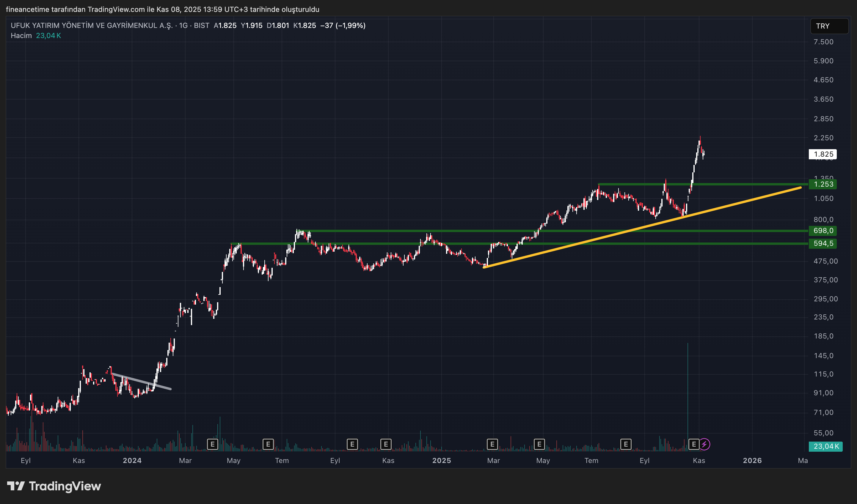Click the E earnings marker near May 2024
The height and width of the screenshot is (504, 857).
[213, 444]
